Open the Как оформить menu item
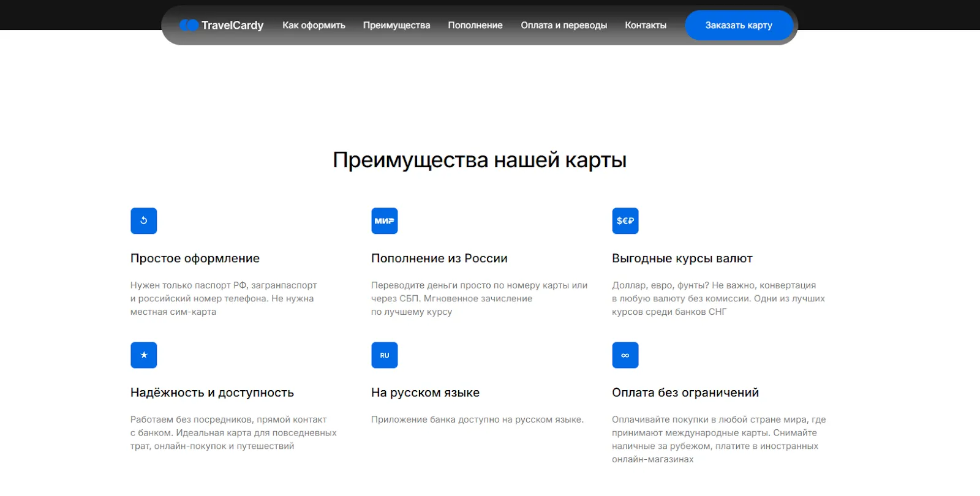Screen dimensions: 980x496 [314, 25]
